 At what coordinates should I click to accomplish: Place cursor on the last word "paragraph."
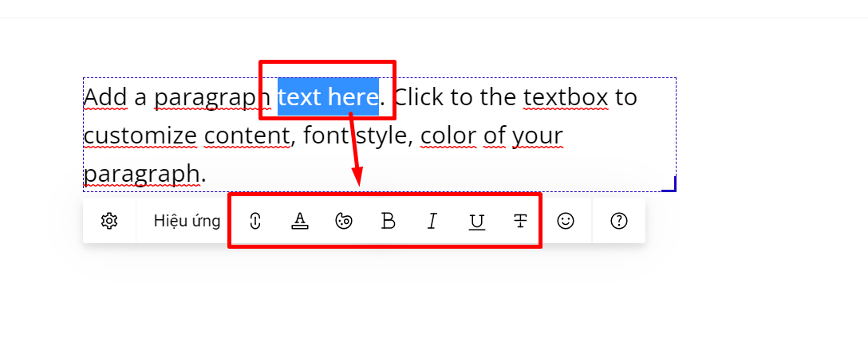tap(144, 173)
